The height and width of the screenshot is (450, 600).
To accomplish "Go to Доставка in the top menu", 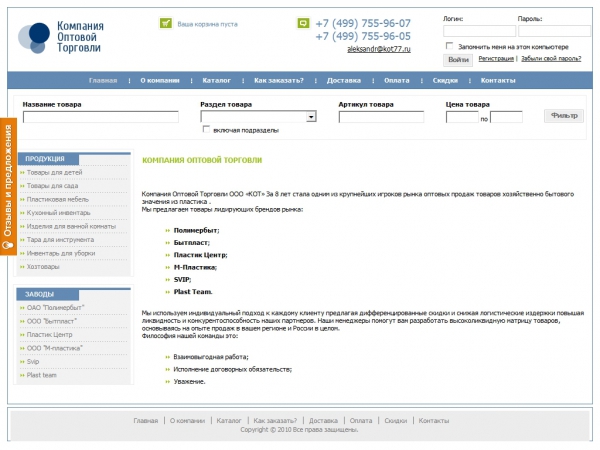I will tap(343, 80).
